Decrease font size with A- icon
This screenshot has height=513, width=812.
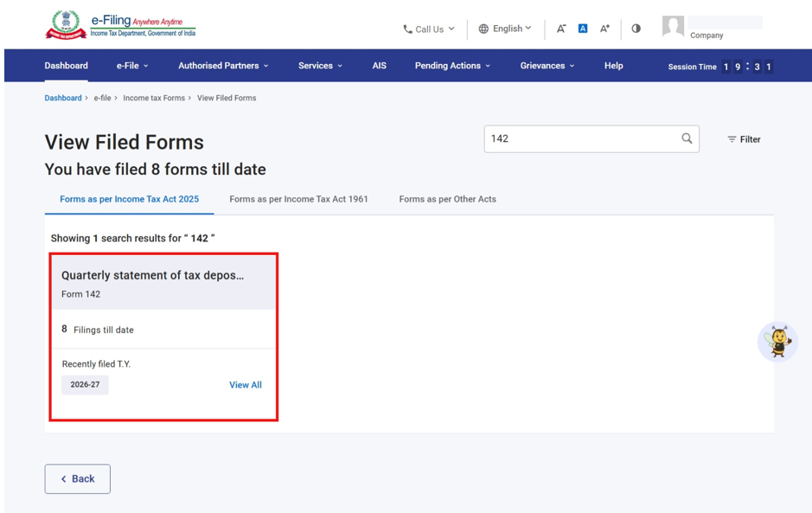point(561,29)
